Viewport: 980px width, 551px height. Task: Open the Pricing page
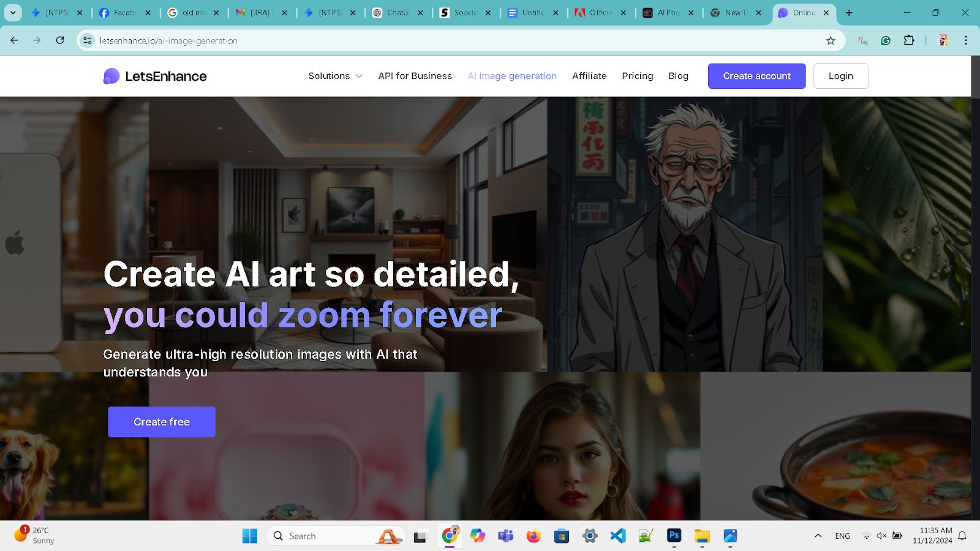pyautogui.click(x=638, y=76)
